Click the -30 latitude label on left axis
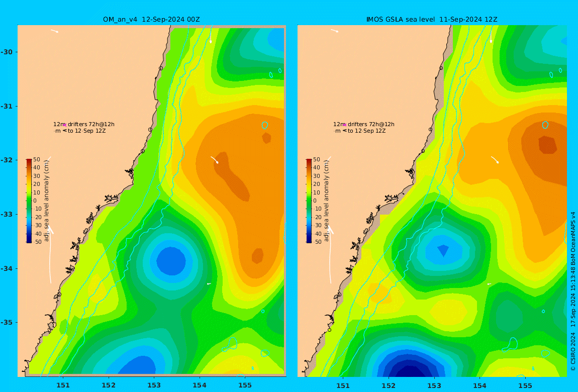 coord(7,52)
